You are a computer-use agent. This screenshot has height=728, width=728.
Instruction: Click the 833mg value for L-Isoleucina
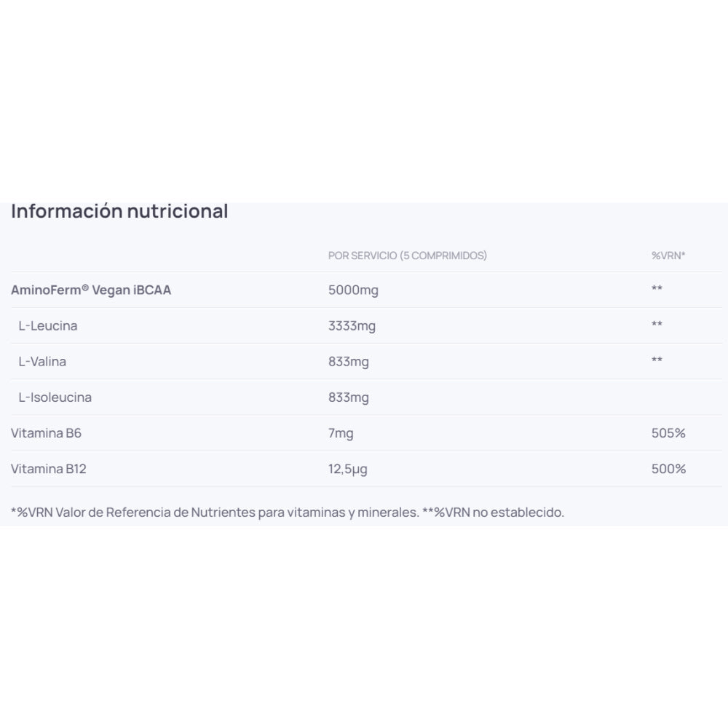point(348,397)
